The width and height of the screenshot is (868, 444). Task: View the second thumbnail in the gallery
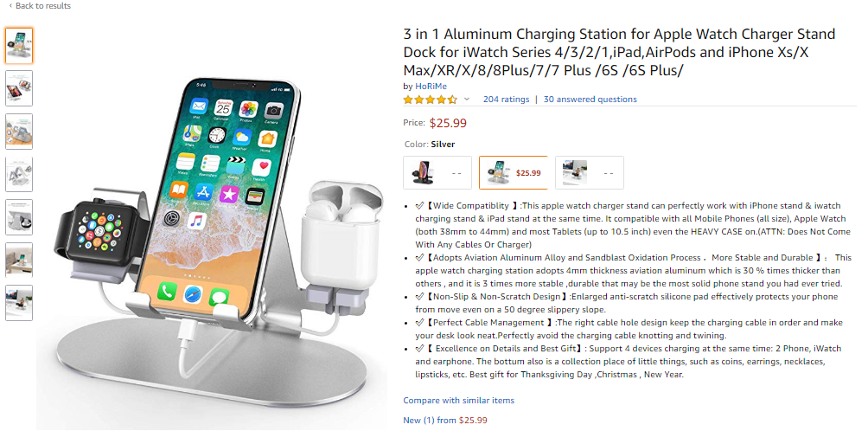pos(19,88)
